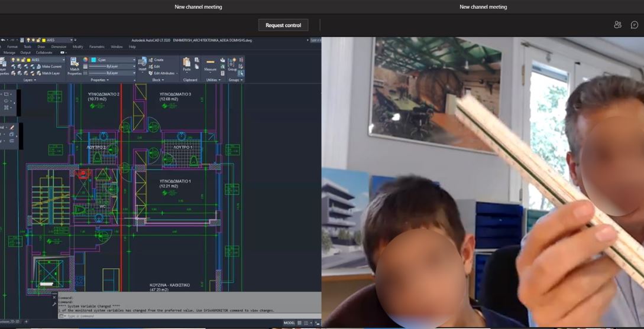Click the Copy Clip icon beside Paste
Viewport: 644px width, 329px height.
point(196,67)
